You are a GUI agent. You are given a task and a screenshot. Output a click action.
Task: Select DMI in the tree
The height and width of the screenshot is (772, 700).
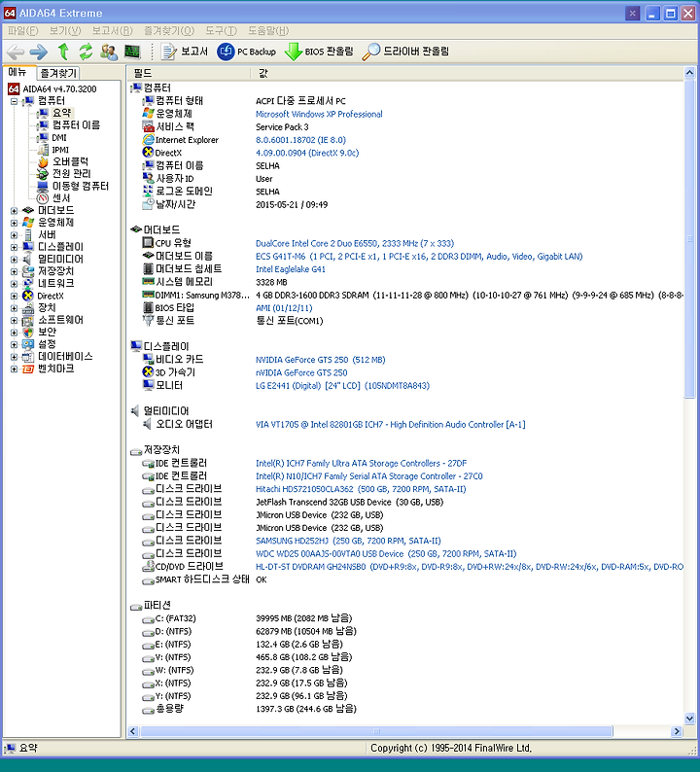tap(59, 137)
